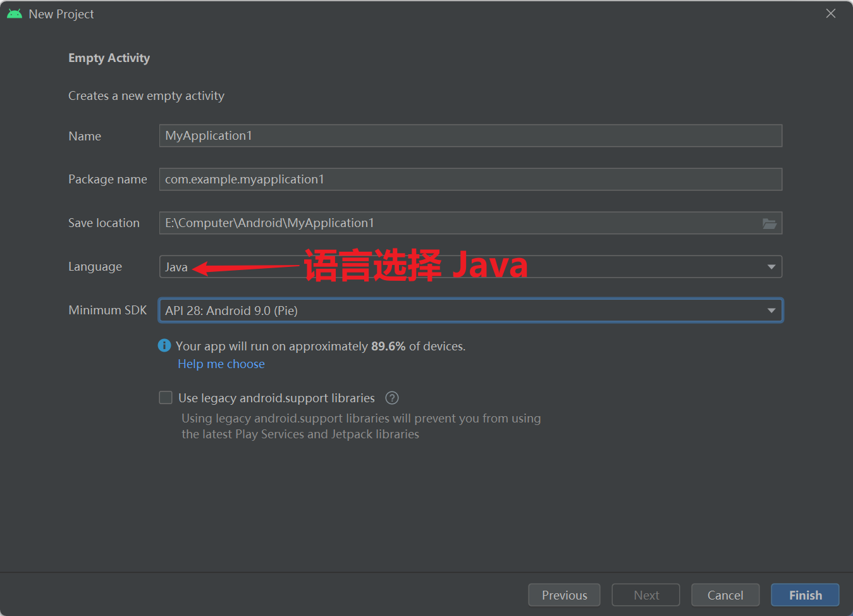Click the Language label
853x616 pixels.
95,267
